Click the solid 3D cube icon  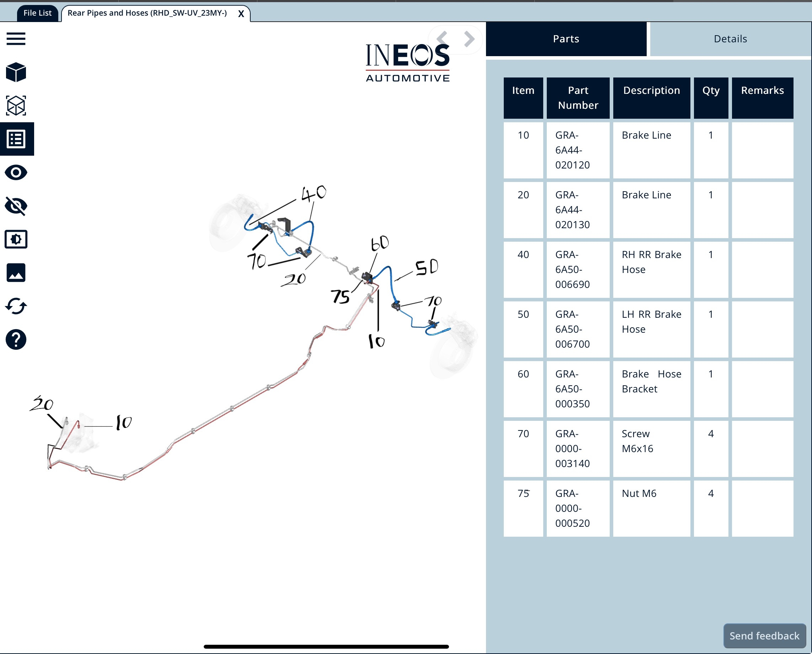click(x=16, y=73)
